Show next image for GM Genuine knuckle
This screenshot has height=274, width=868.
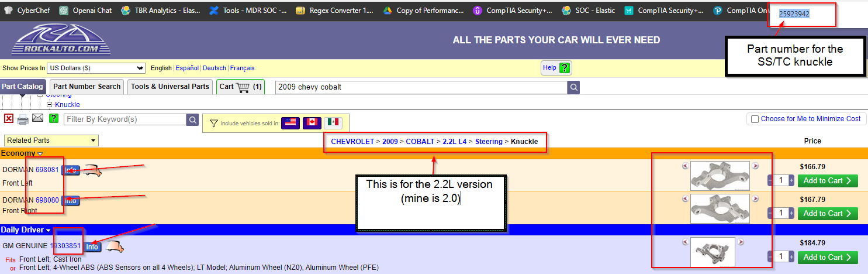(741, 241)
